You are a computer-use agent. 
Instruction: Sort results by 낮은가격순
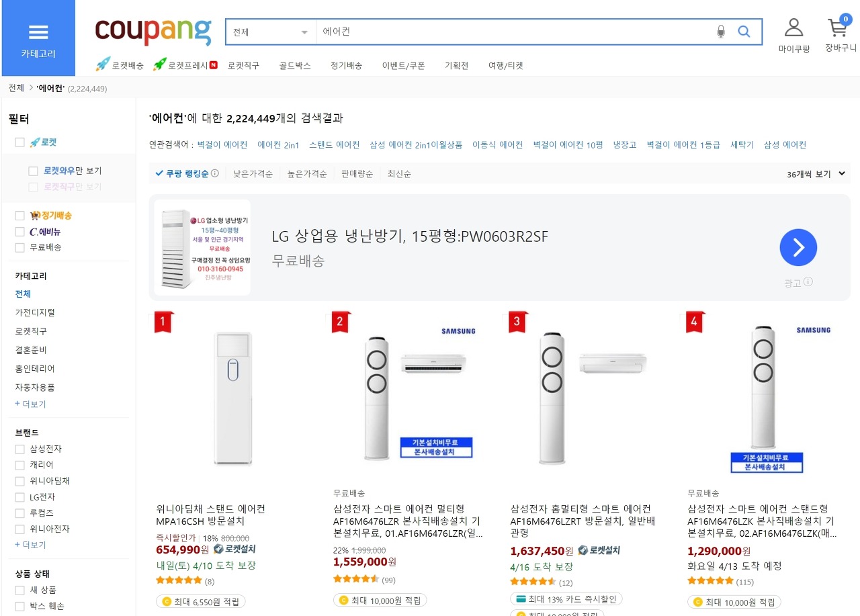[253, 174]
